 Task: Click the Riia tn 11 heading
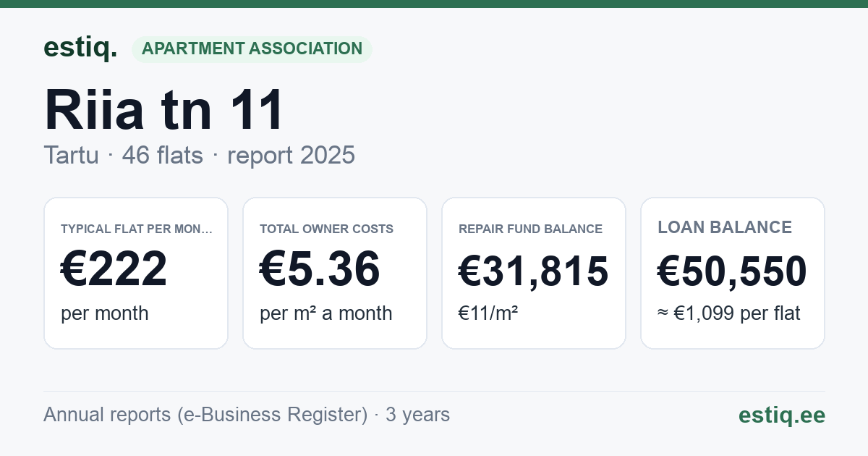click(164, 109)
